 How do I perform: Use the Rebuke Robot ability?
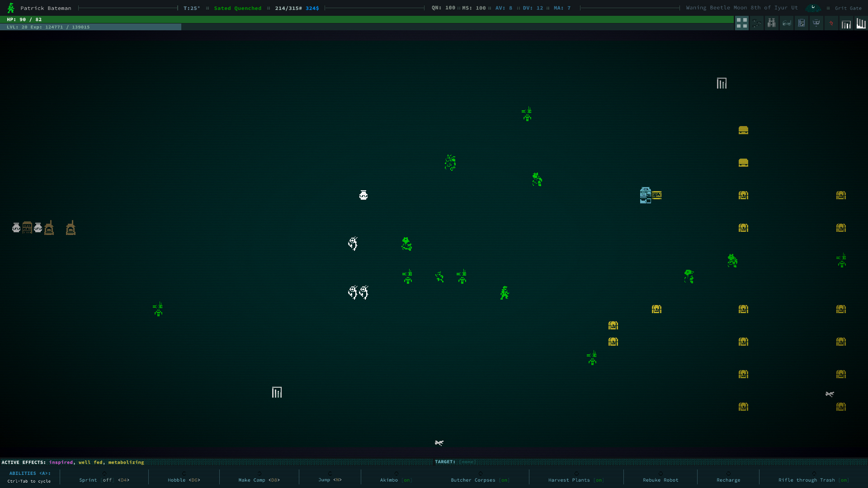click(660, 480)
